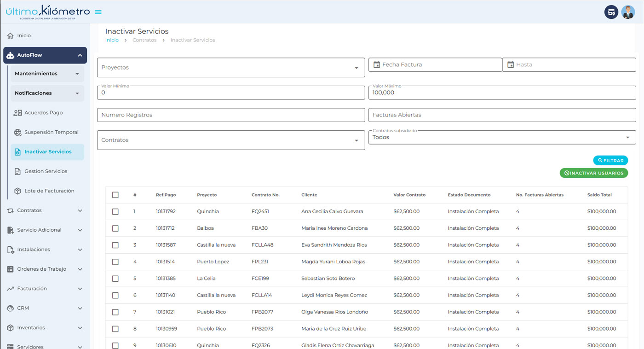Click calendar icon in Fecha Factura field
This screenshot has height=349, width=644.
pos(377,65)
